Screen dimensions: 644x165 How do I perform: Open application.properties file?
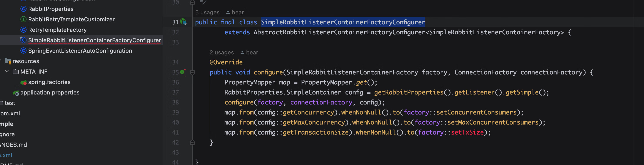[x=50, y=93]
